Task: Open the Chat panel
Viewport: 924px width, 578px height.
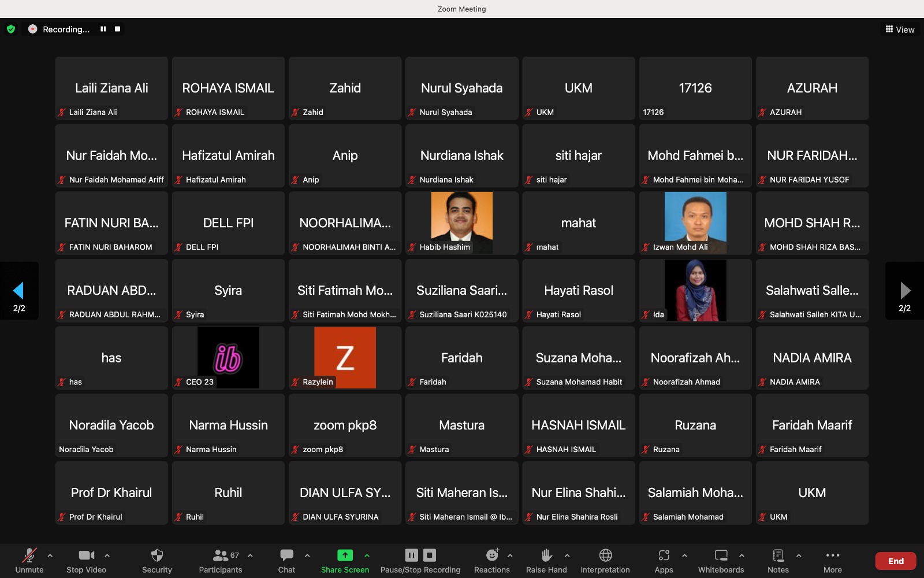Action: (286, 555)
